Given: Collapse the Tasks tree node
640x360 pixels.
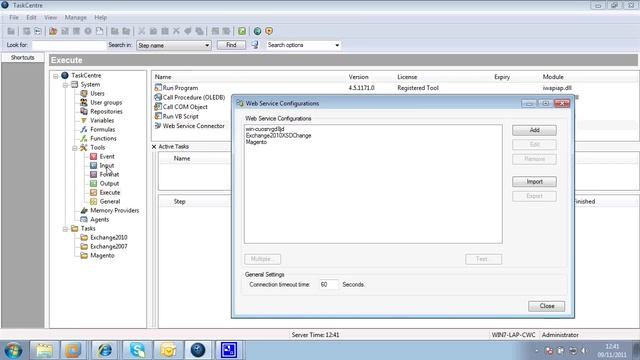Looking at the screenshot, I should [65, 229].
